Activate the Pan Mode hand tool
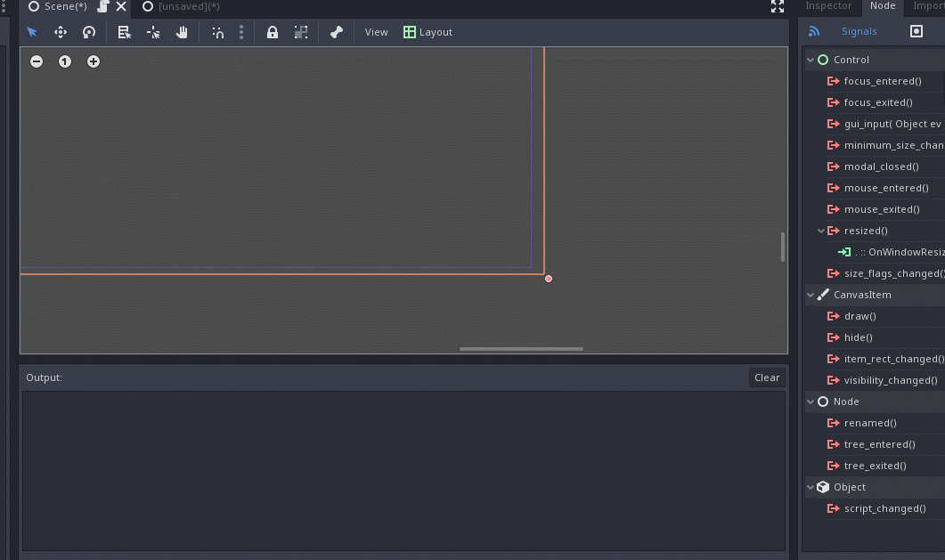Viewport: 945px width, 560px height. 183,32
